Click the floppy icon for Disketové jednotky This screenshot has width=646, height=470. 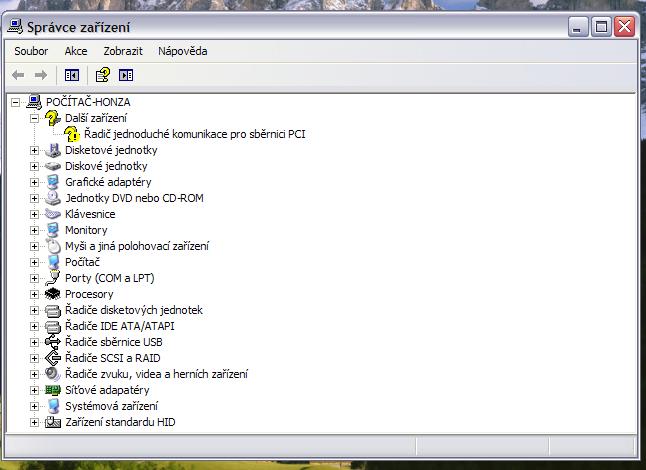53,150
